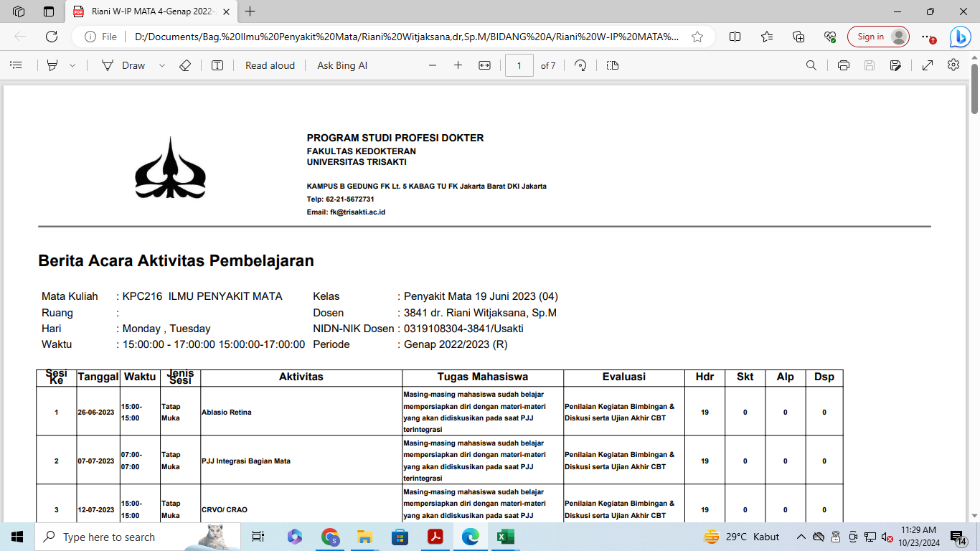This screenshot has height=551, width=980.
Task: Edit the page number field
Action: (x=519, y=65)
